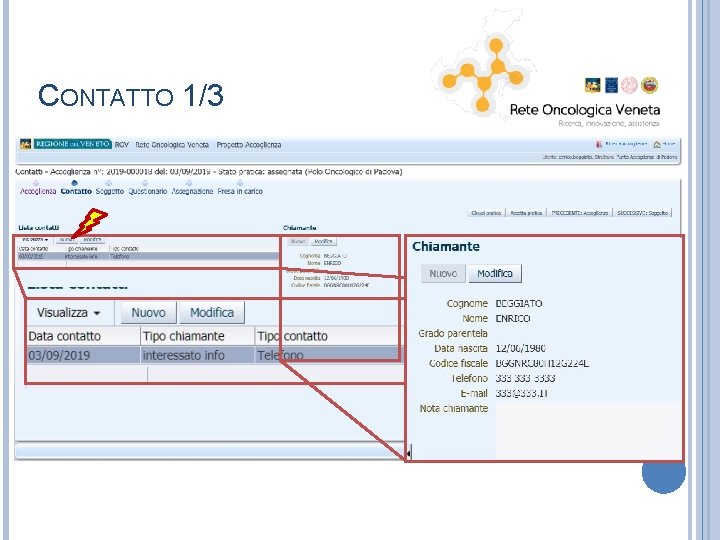Click the pratica button beside Chiudi pratica
The width and height of the screenshot is (720, 540).
[526, 213]
